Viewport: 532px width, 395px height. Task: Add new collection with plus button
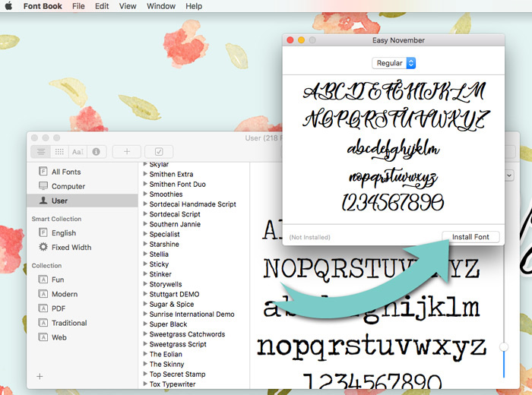pos(40,376)
